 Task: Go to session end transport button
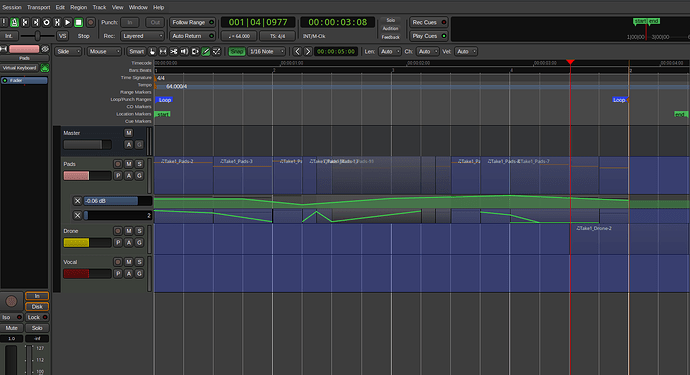(x=36, y=22)
